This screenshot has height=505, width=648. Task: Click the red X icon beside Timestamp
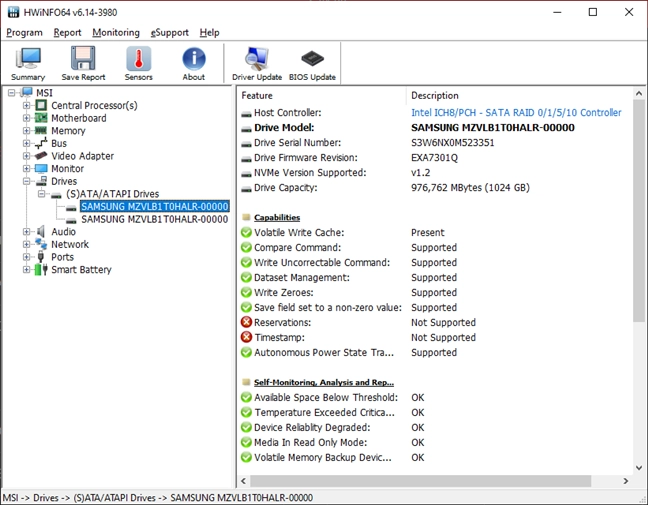click(246, 337)
